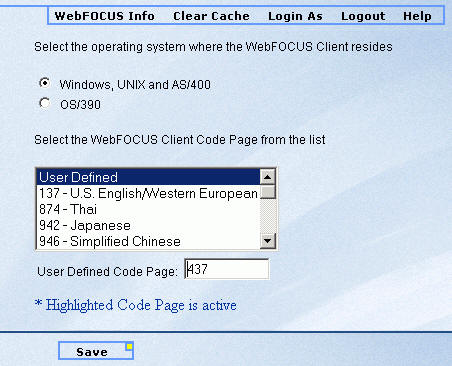
Task: Select Windows, UNIX and AS/400 radio button
Action: coord(45,83)
